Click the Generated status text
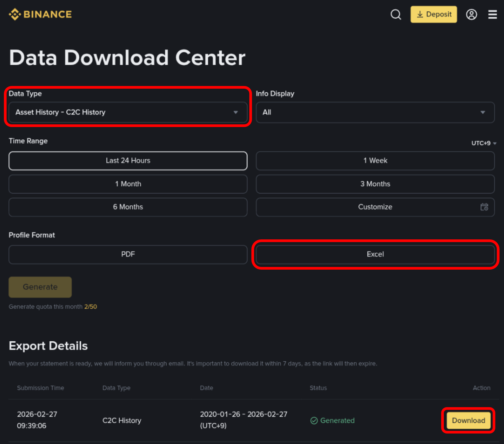The width and height of the screenshot is (504, 444). 337,421
